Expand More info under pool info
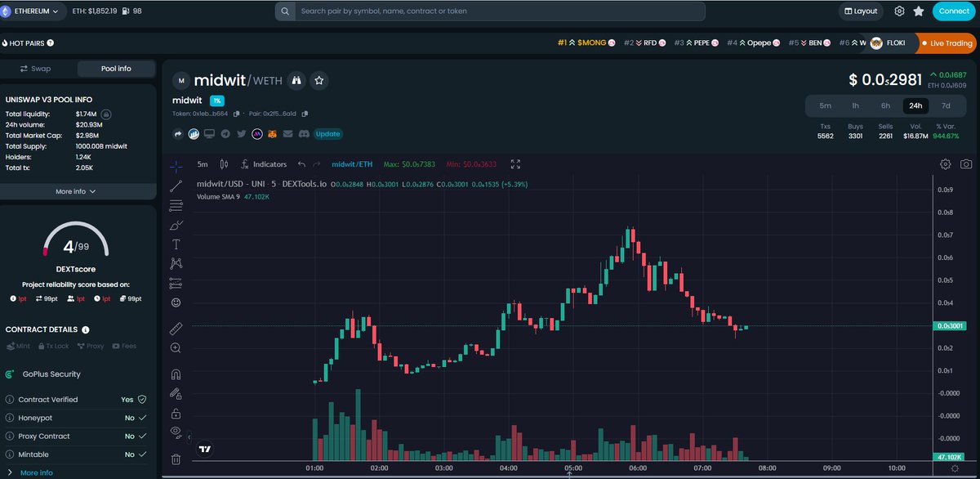Image resolution: width=980 pixels, height=479 pixels. (76, 191)
